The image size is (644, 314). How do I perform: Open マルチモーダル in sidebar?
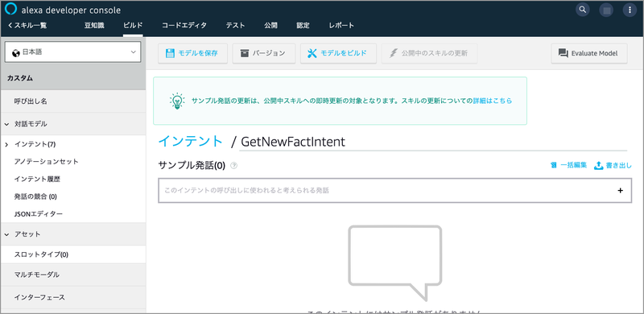point(73,275)
